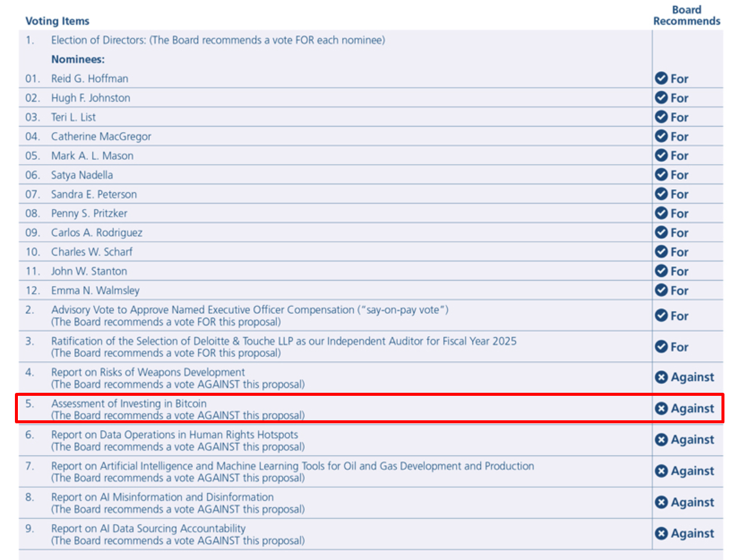Click the X icon for Human Rights Hotspots report
Screen dimensions: 737x560
(x=661, y=439)
